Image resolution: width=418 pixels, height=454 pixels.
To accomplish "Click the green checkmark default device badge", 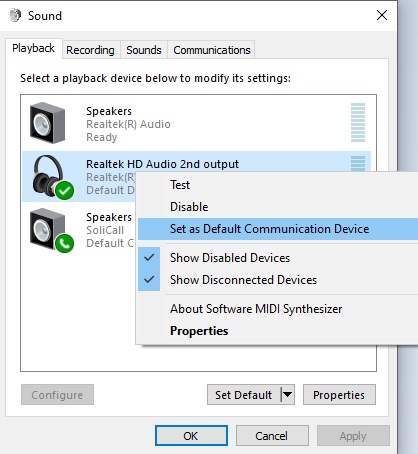I will [x=65, y=191].
